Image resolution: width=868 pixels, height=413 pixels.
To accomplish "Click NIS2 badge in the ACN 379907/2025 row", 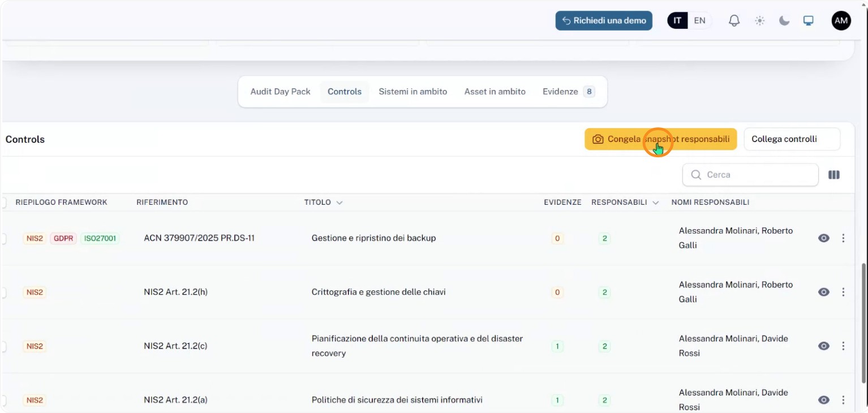I will coord(35,238).
